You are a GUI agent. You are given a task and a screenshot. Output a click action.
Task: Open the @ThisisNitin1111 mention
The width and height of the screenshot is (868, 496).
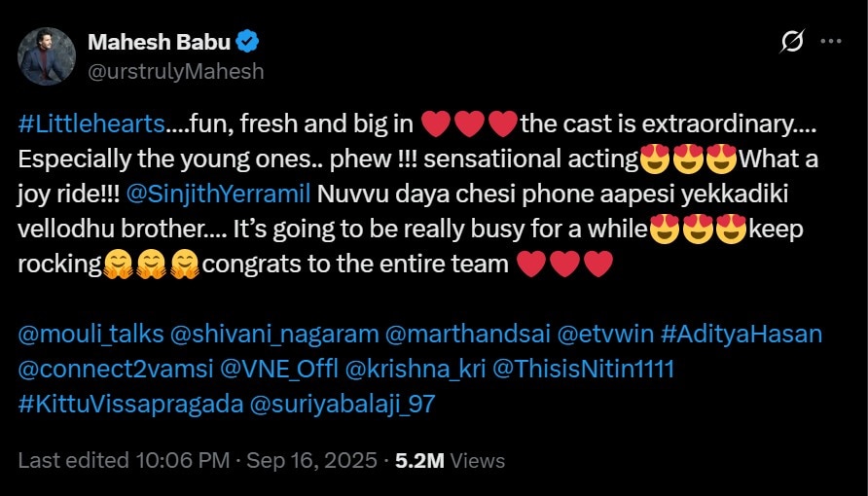pos(584,370)
